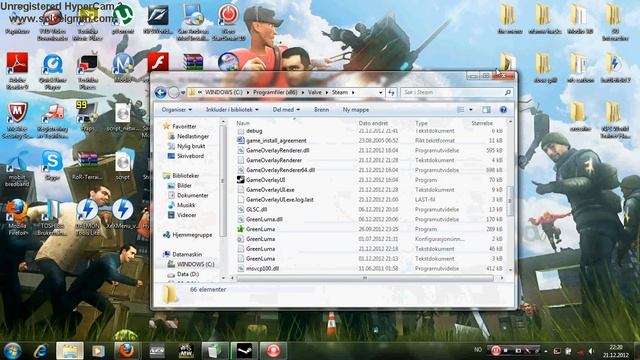
Task: Go back in the Explorer window
Action: tap(160, 93)
